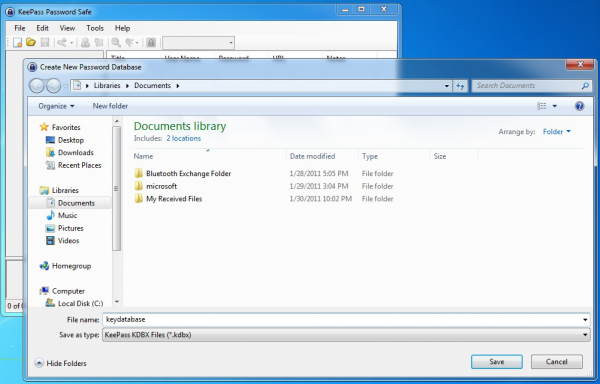Open the view options dropdown arrow
The image size is (600, 384).
click(x=554, y=106)
